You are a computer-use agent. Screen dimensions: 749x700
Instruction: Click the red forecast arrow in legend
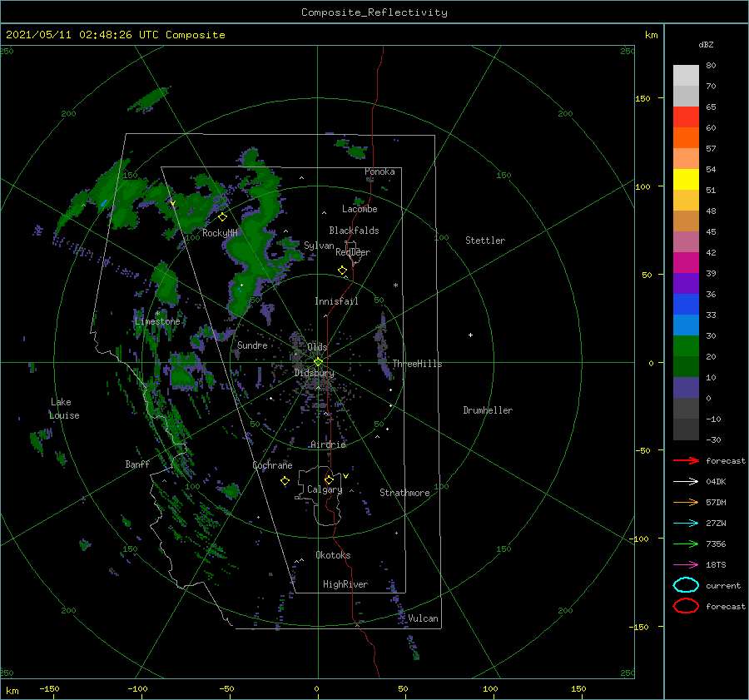coord(686,460)
